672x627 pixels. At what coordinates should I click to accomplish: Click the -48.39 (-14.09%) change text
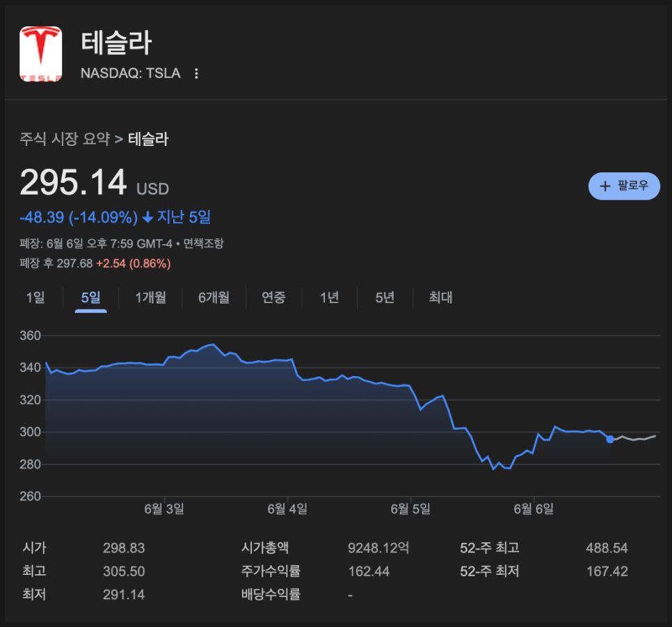point(79,217)
